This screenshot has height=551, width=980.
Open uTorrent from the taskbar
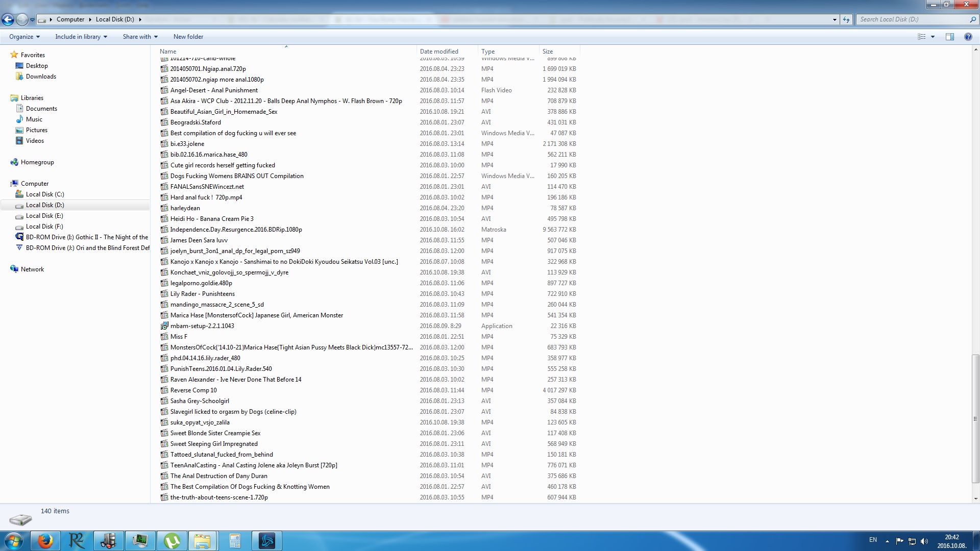click(x=172, y=541)
